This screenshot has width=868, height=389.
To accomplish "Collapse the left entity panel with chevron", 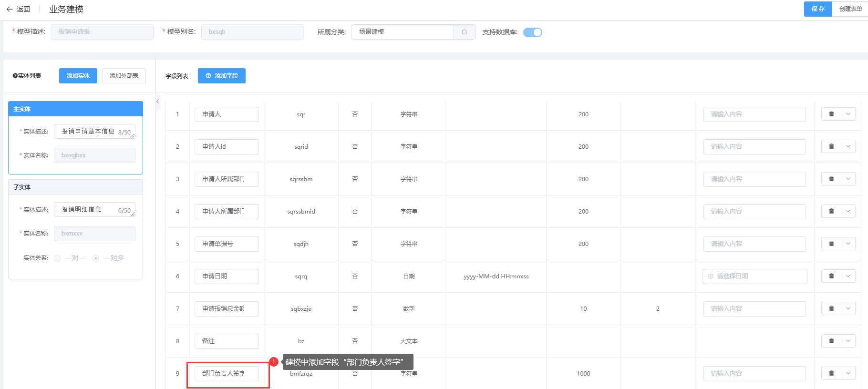I will tap(158, 102).
